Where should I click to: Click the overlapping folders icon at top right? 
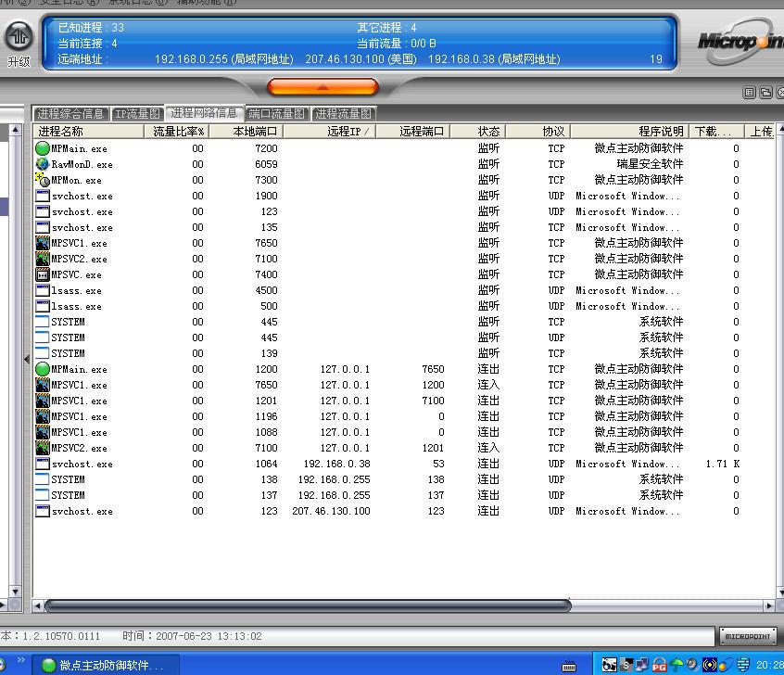click(765, 93)
